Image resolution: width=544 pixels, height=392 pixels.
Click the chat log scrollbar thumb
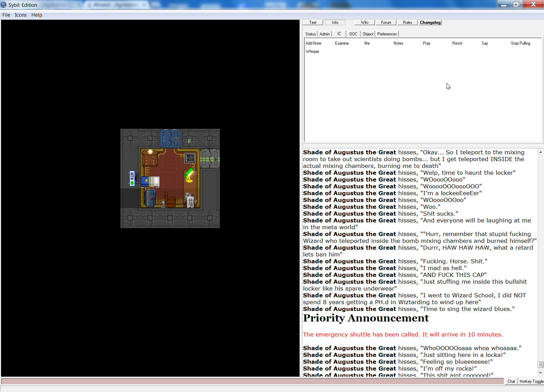point(541,364)
